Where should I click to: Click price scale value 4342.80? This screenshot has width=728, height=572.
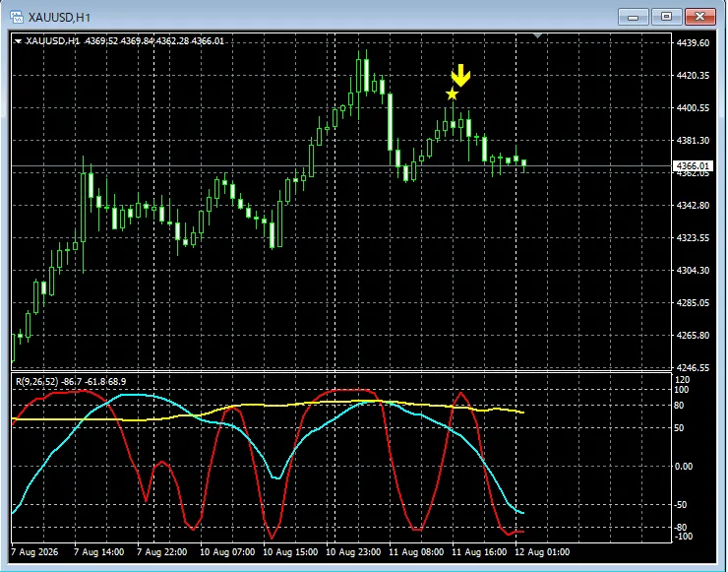point(693,206)
